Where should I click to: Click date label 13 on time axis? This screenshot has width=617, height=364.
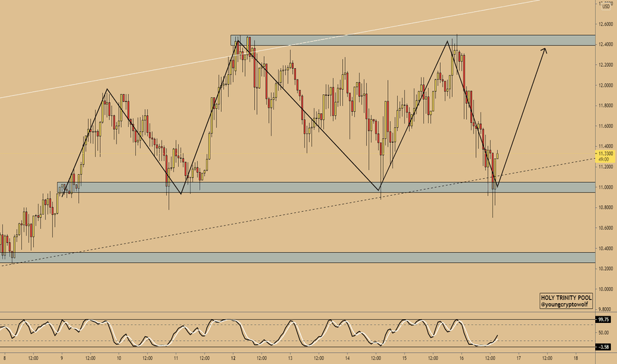point(290,359)
